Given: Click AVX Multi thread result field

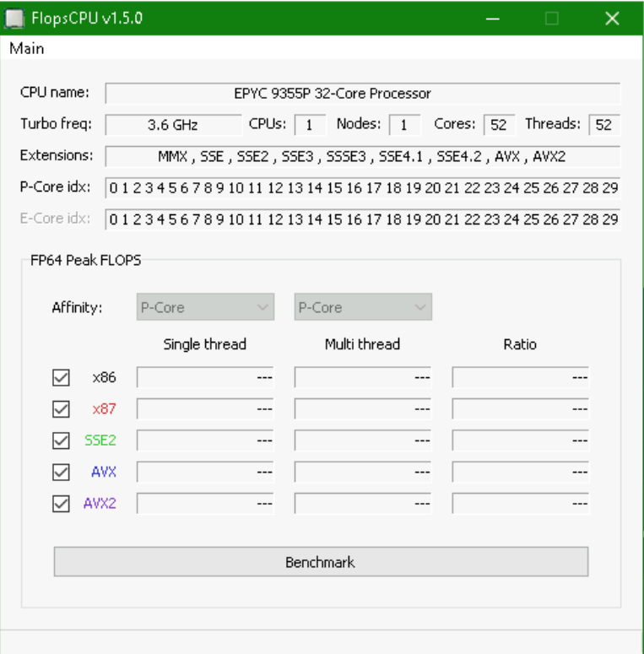Looking at the screenshot, I should click(x=363, y=473).
